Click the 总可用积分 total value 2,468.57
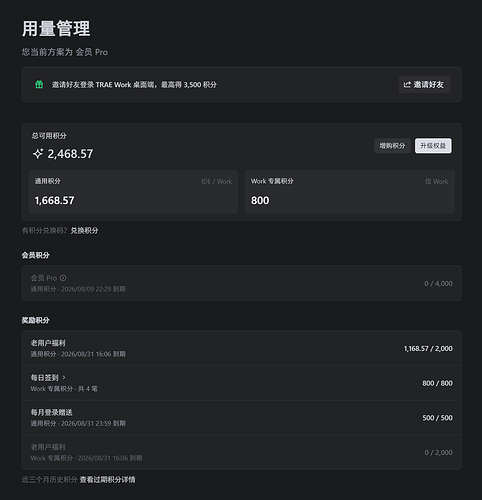The height and width of the screenshot is (500, 482). [70, 154]
